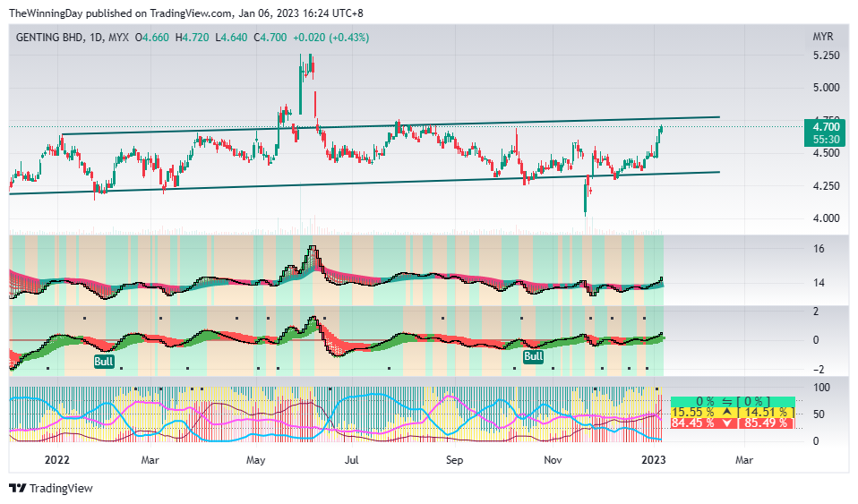Click the second-pane axis value 16
This screenshot has height=504, width=858.
pos(819,249)
